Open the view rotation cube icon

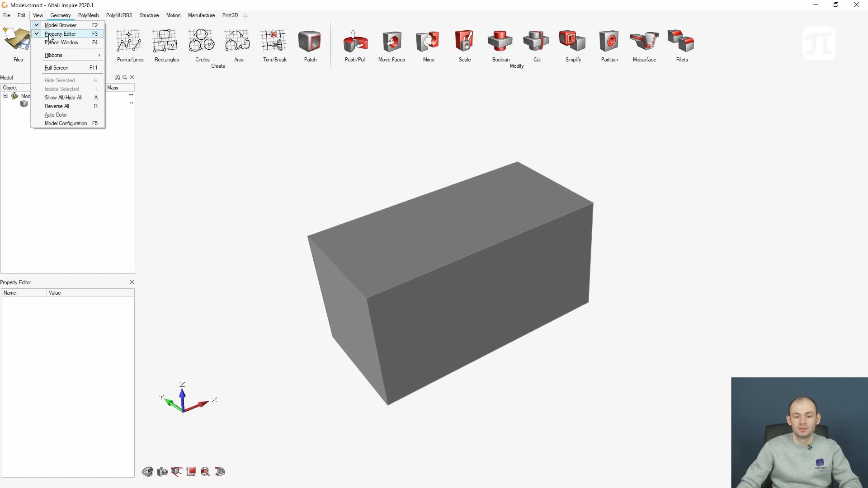click(176, 472)
